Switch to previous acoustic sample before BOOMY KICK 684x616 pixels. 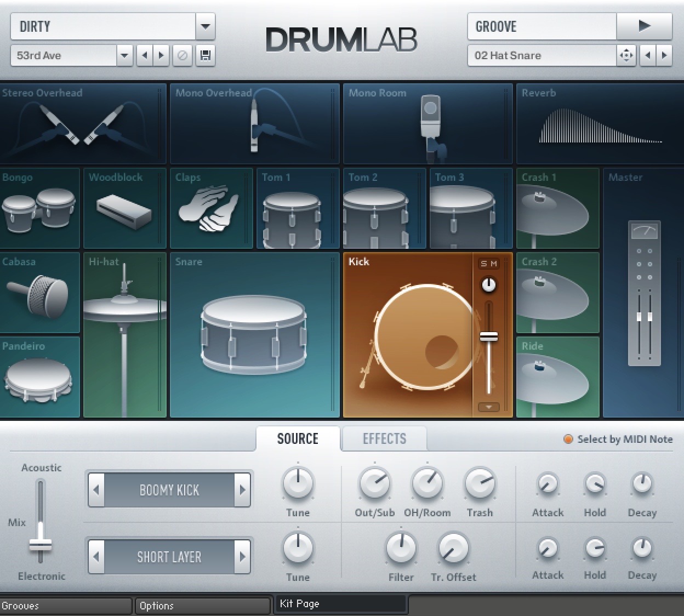click(96, 489)
